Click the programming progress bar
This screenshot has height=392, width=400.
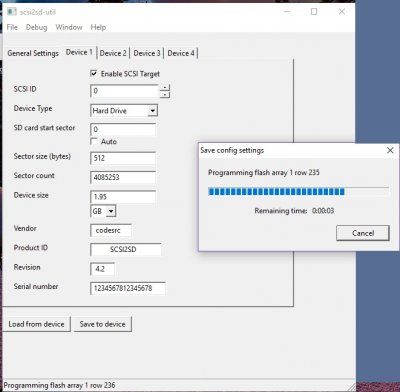(x=298, y=191)
